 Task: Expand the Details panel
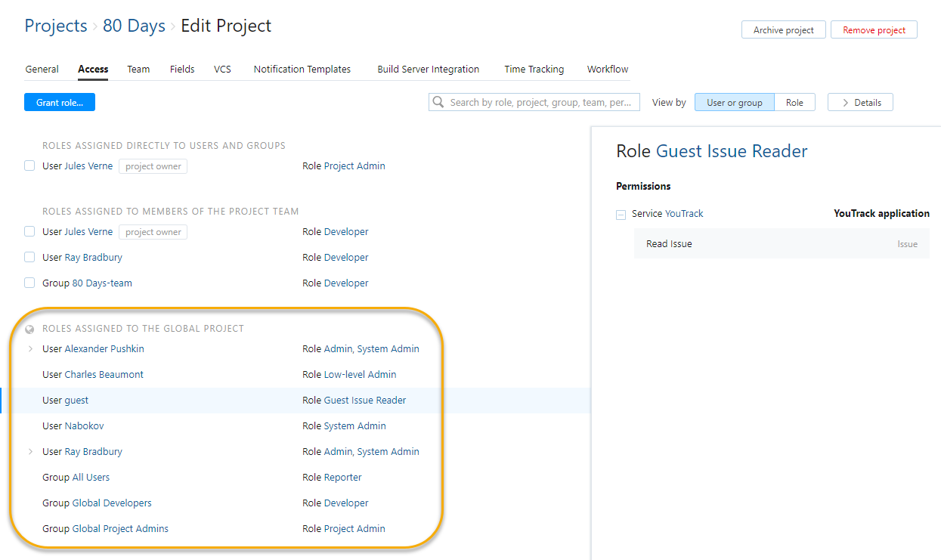(860, 101)
